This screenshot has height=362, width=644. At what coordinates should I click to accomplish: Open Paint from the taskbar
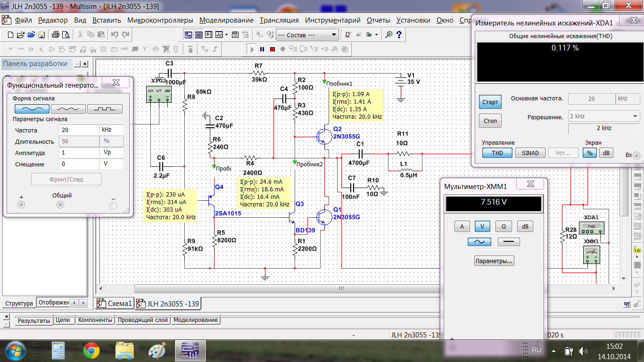pos(157,351)
